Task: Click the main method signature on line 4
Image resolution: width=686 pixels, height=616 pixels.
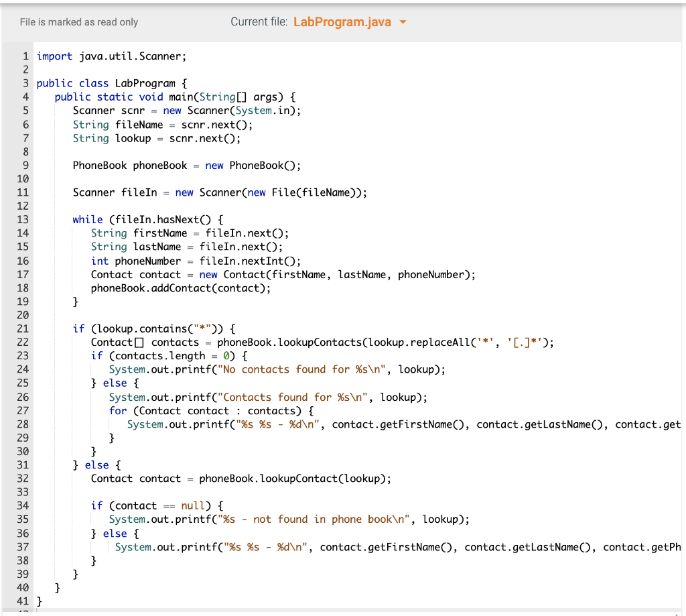Action: coord(176,97)
